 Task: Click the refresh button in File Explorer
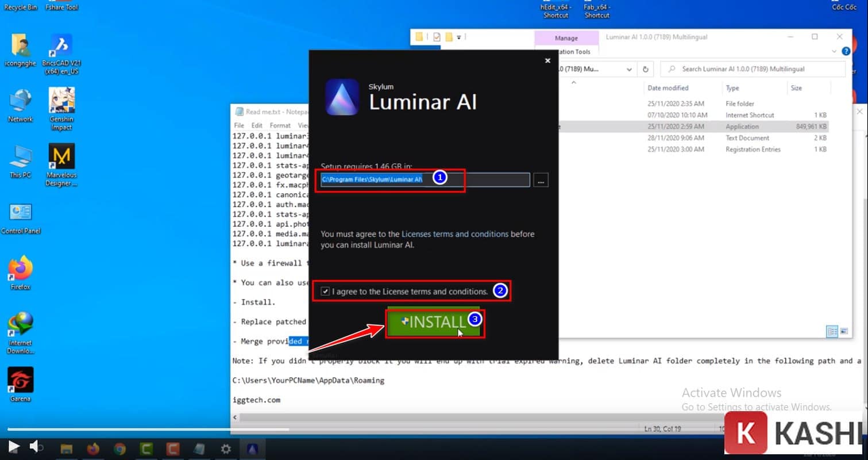pyautogui.click(x=645, y=69)
